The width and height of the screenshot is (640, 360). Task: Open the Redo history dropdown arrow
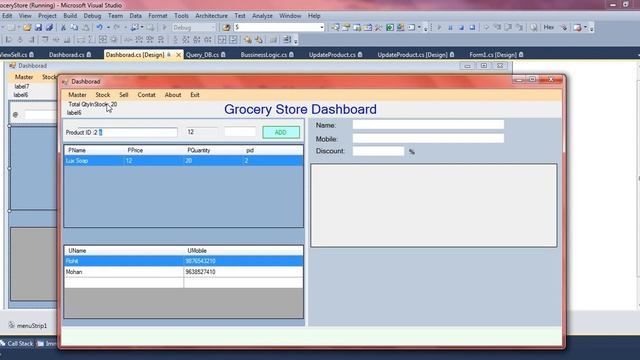(125, 27)
